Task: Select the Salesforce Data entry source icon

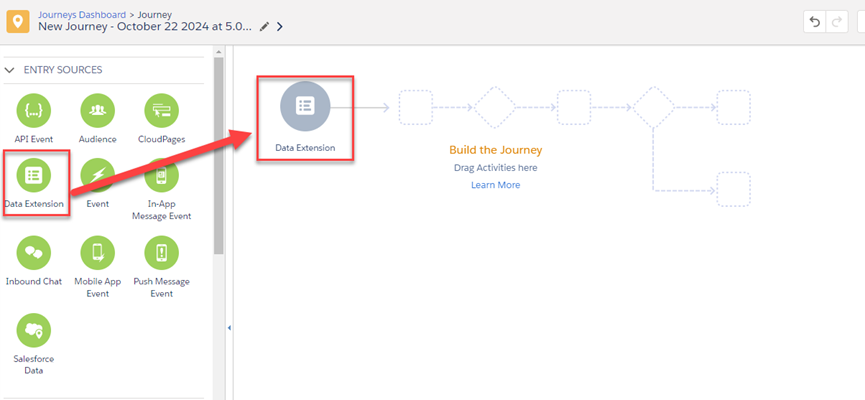Action: (x=34, y=330)
